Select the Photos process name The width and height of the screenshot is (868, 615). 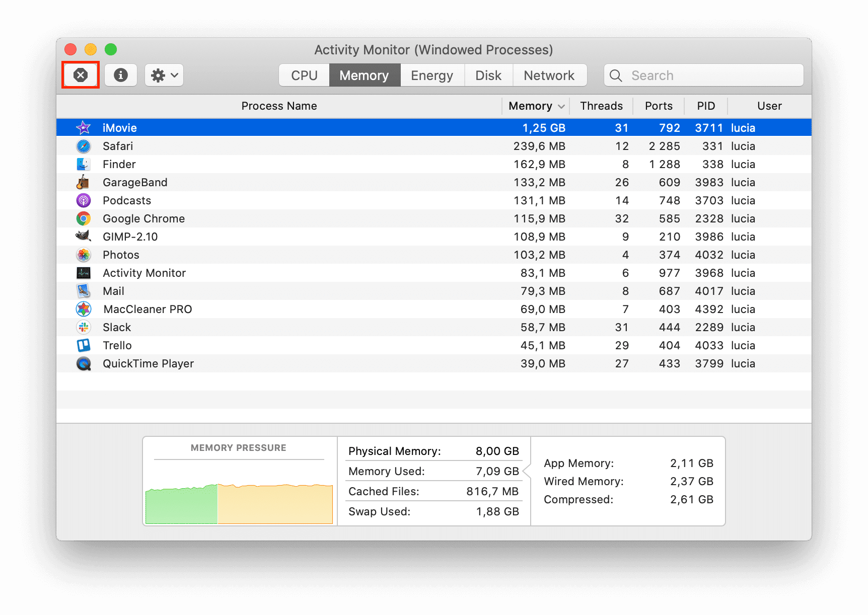(121, 255)
